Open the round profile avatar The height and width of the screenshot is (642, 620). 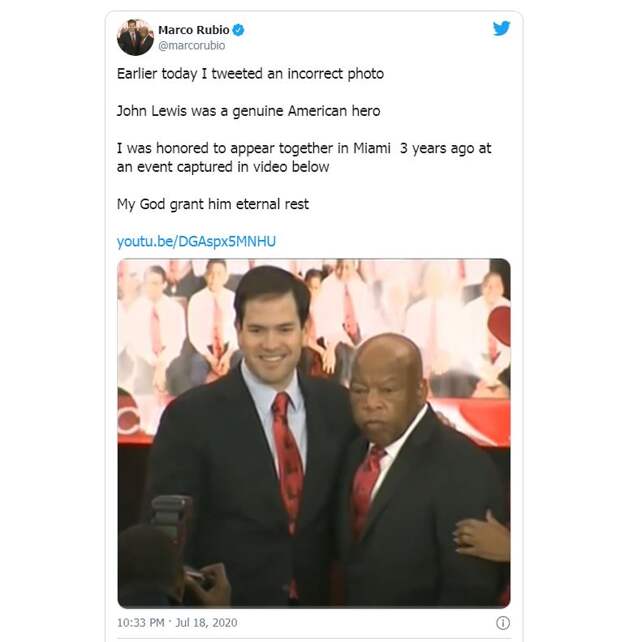(x=135, y=37)
